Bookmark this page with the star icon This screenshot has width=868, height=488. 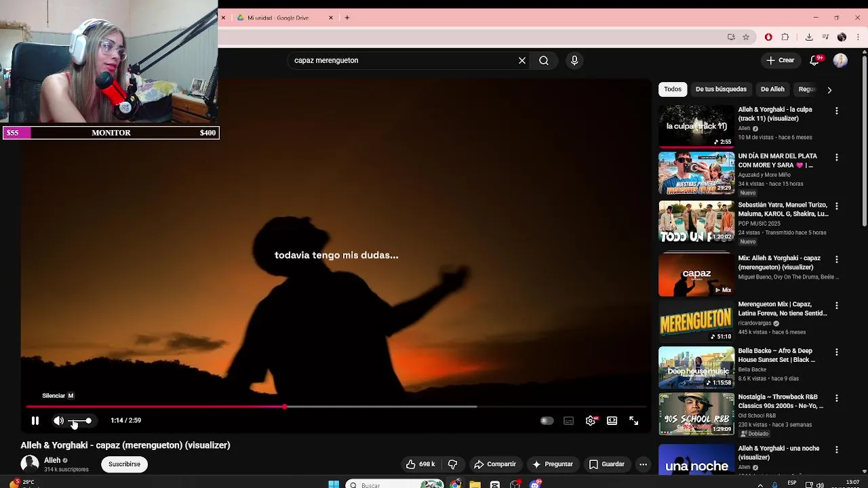tap(746, 37)
